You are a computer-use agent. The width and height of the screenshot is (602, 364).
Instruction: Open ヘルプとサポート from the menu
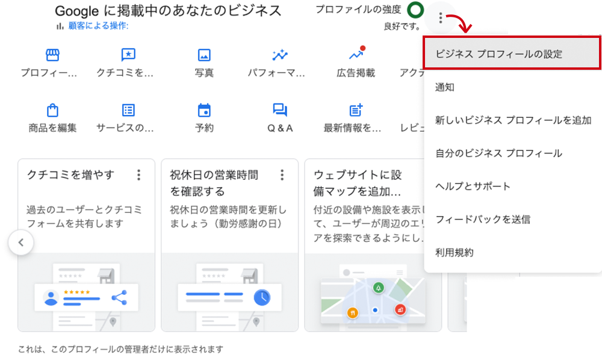coord(512,187)
